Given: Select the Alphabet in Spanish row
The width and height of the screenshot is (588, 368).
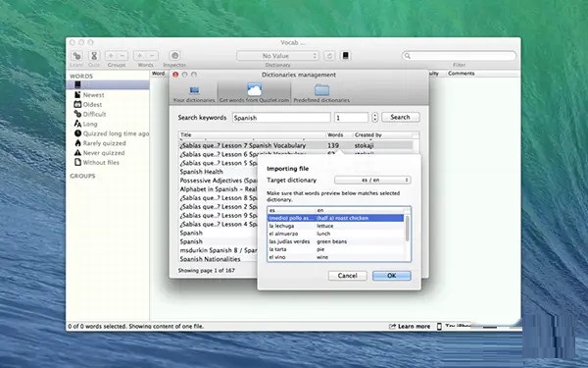Looking at the screenshot, I should 218,189.
